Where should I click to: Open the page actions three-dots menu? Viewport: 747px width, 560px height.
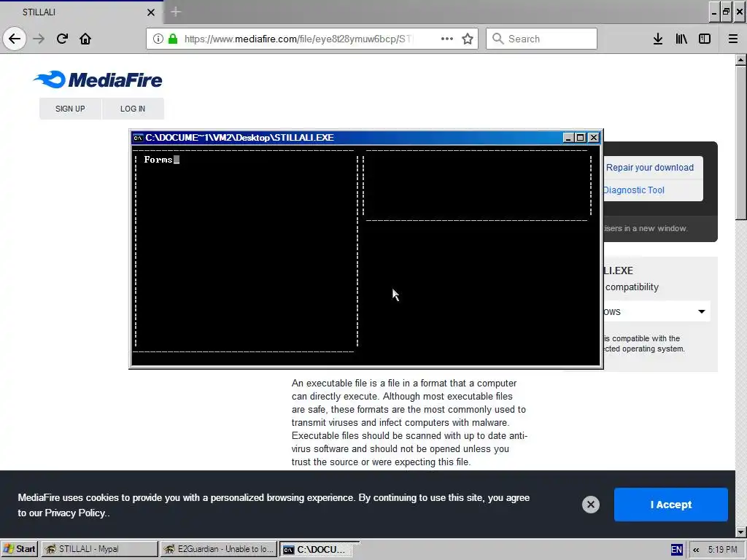coord(447,39)
